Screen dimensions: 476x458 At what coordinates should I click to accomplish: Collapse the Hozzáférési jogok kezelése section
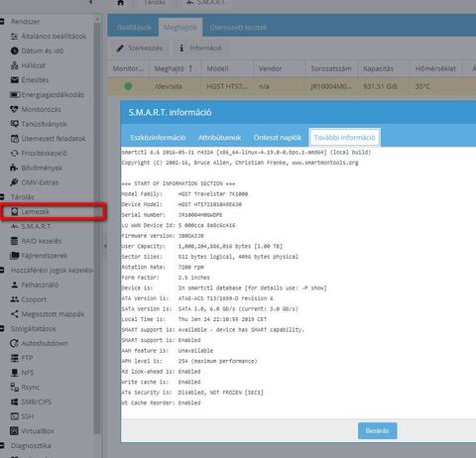2,271
